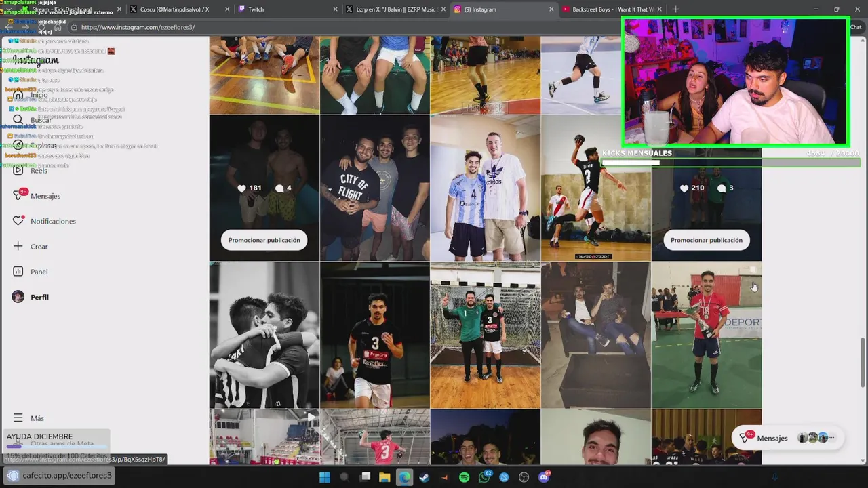Viewport: 868px width, 488px height.
Task: Open the Más hamburger menu icon
Action: click(x=18, y=418)
